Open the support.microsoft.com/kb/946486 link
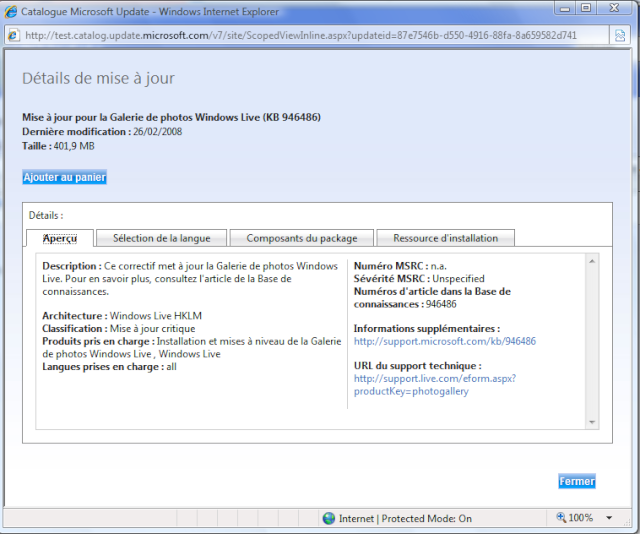The image size is (640, 534). click(444, 341)
